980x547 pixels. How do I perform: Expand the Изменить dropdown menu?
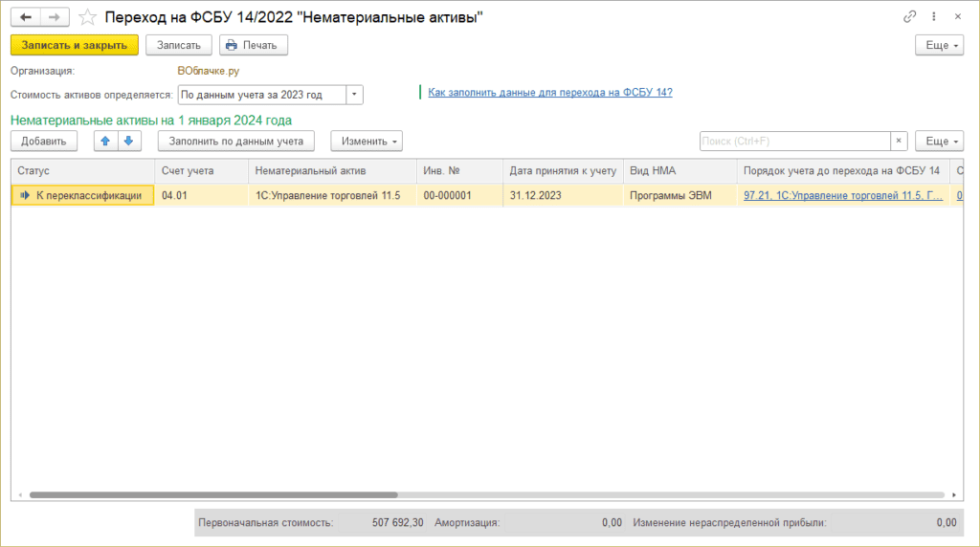pyautogui.click(x=367, y=141)
